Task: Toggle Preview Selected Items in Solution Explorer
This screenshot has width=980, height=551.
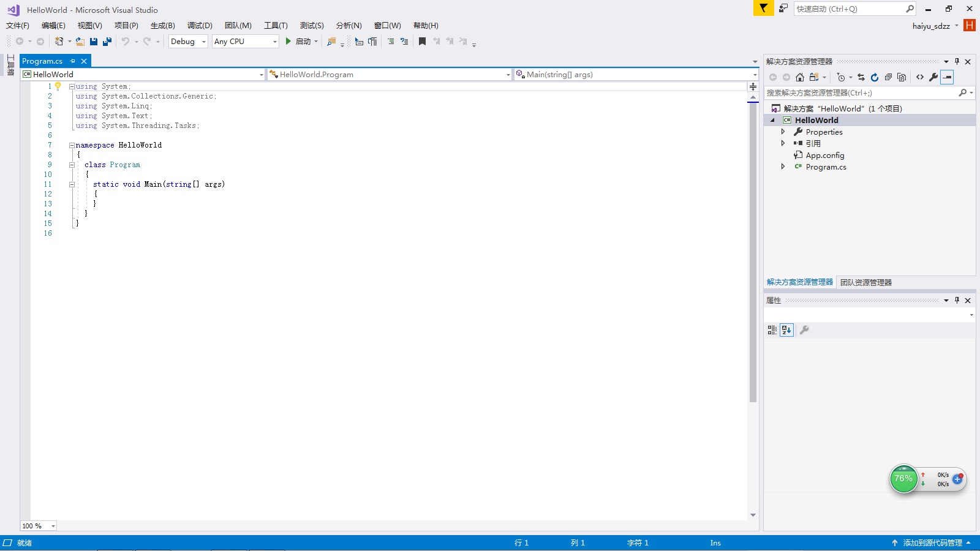Action: click(x=948, y=77)
